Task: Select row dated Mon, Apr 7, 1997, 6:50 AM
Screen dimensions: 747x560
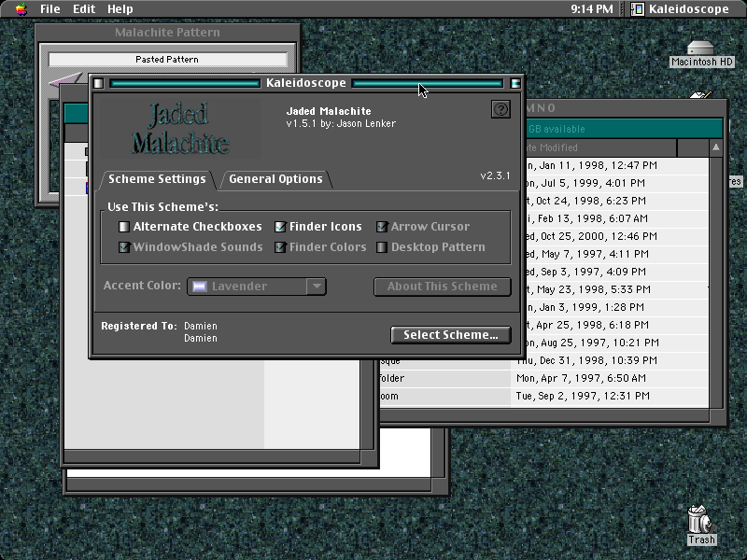Action: pos(544,378)
